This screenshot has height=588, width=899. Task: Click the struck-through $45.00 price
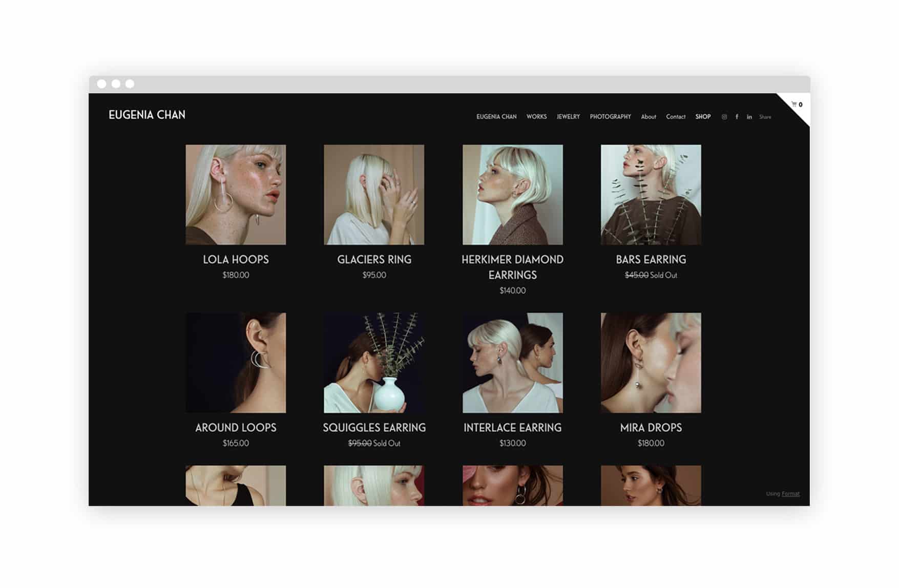click(636, 275)
